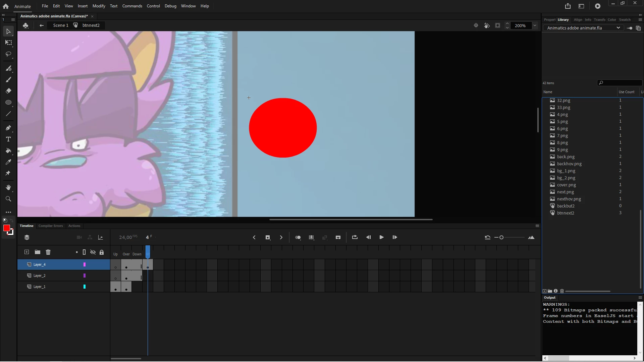This screenshot has height=362, width=644.
Task: Toggle Layer_2 outline color swatch
Action: (x=85, y=276)
